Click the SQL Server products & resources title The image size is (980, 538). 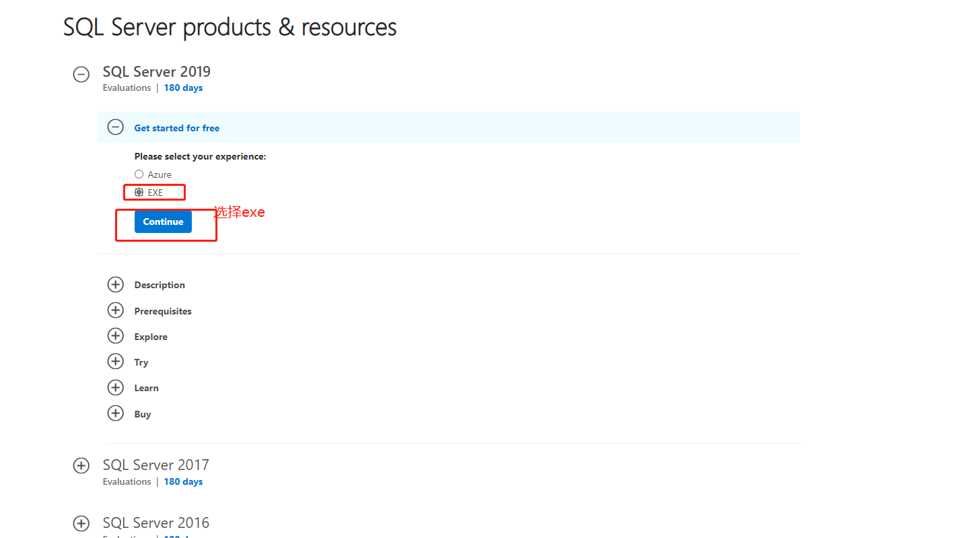click(x=230, y=27)
